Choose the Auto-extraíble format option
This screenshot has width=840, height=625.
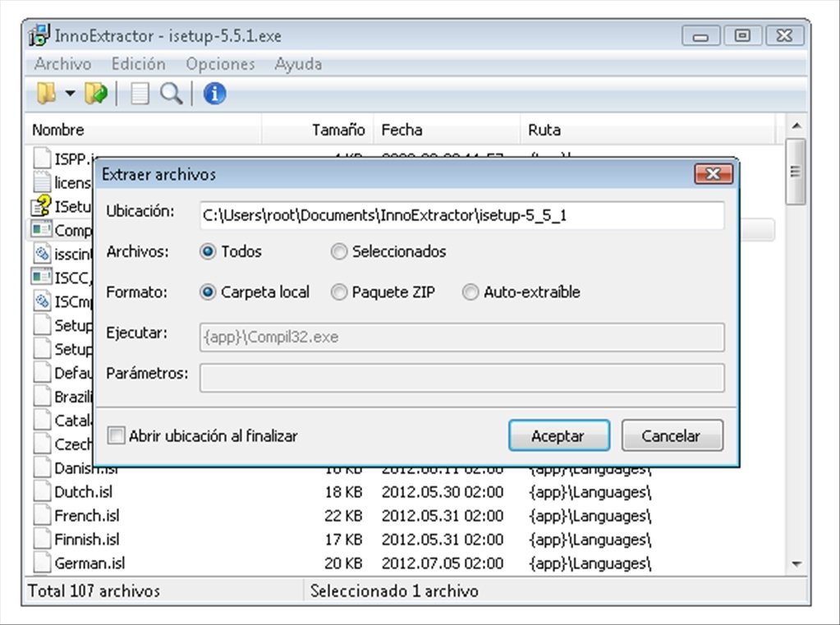click(x=470, y=292)
